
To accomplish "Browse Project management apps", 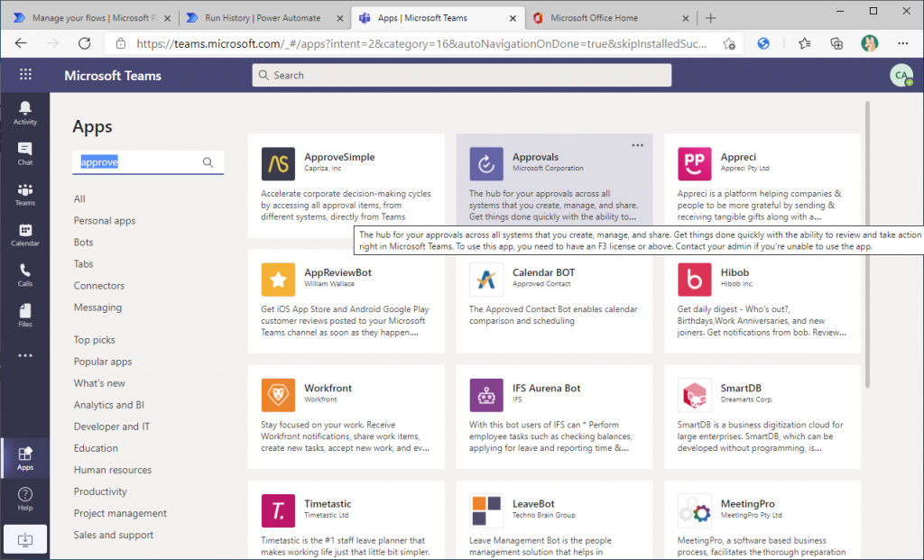I will click(120, 513).
